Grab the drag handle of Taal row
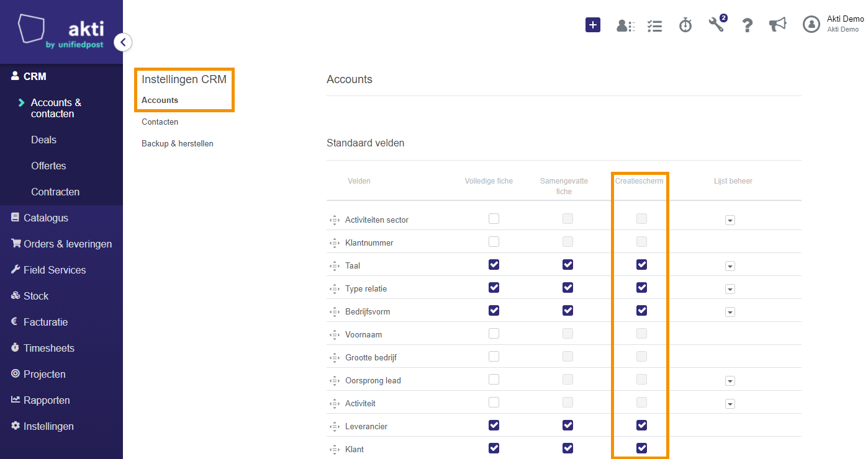Image resolution: width=868 pixels, height=459 pixels. [x=334, y=266]
